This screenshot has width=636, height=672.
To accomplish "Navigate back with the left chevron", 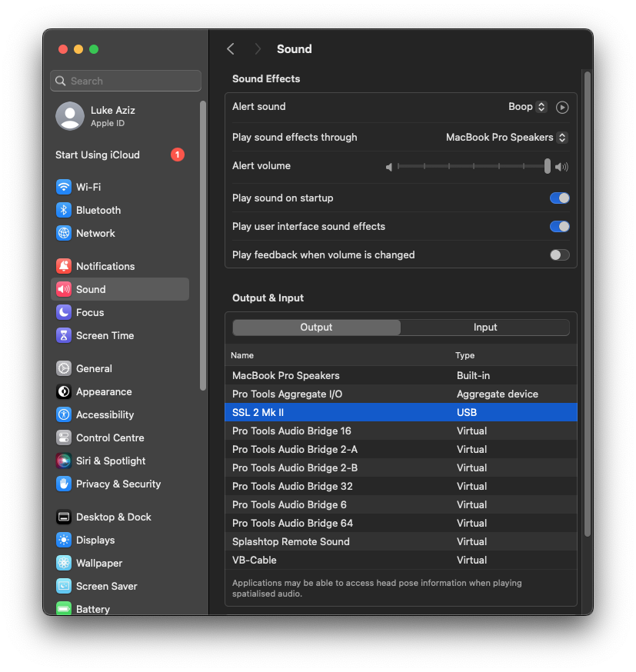I will 231,49.
